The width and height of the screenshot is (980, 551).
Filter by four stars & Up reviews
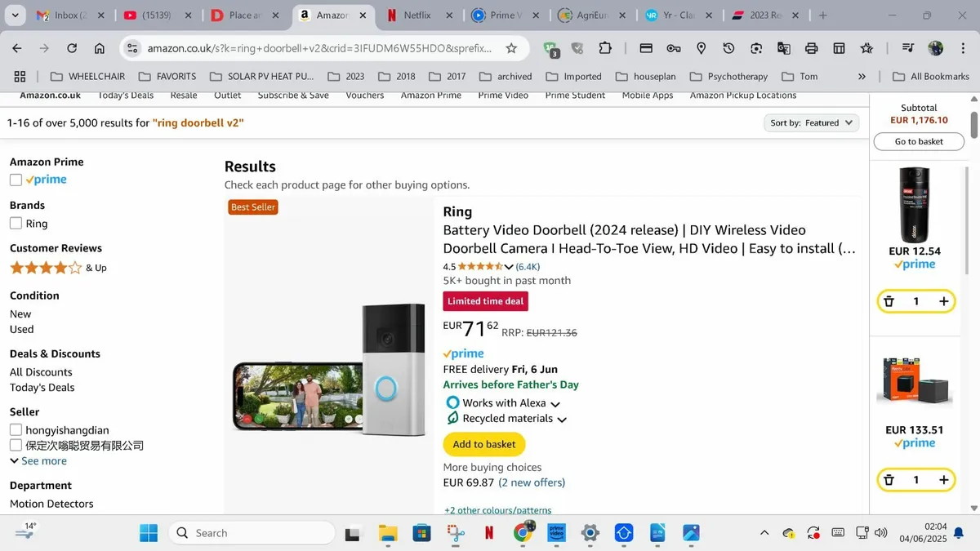pyautogui.click(x=58, y=268)
